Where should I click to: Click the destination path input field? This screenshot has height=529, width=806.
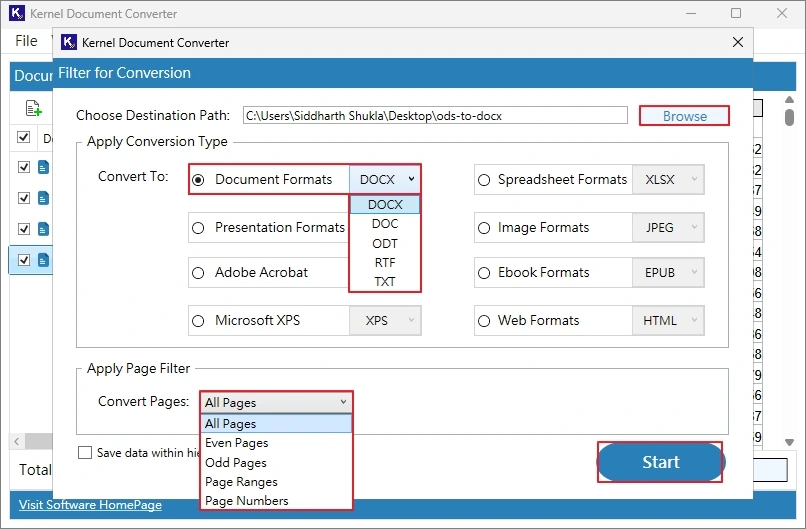(435, 116)
